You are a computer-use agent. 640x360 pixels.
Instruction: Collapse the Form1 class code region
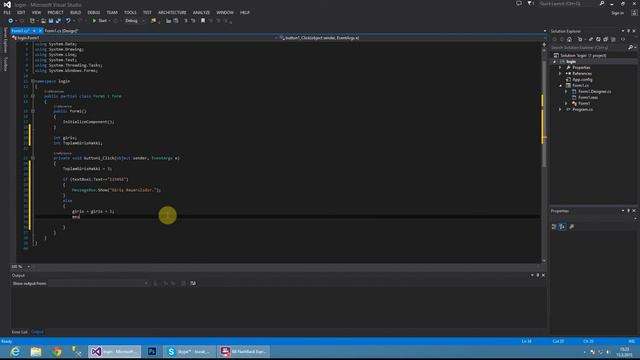point(33,96)
